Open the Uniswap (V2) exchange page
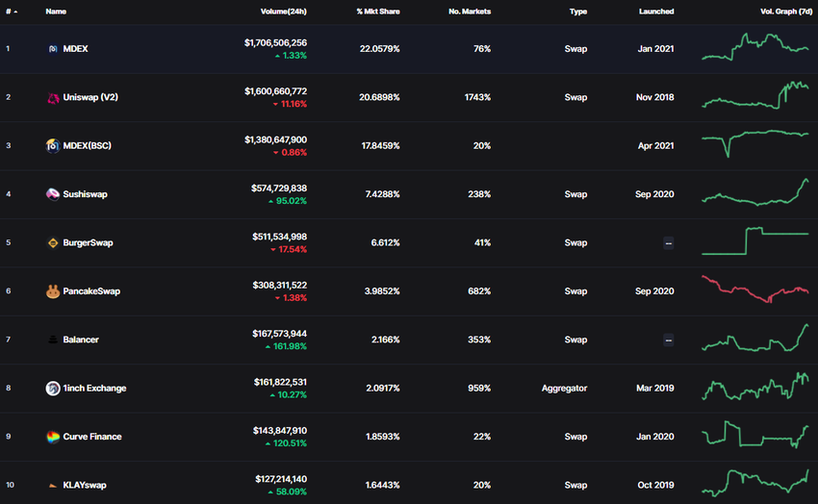The image size is (818, 504). coord(90,97)
